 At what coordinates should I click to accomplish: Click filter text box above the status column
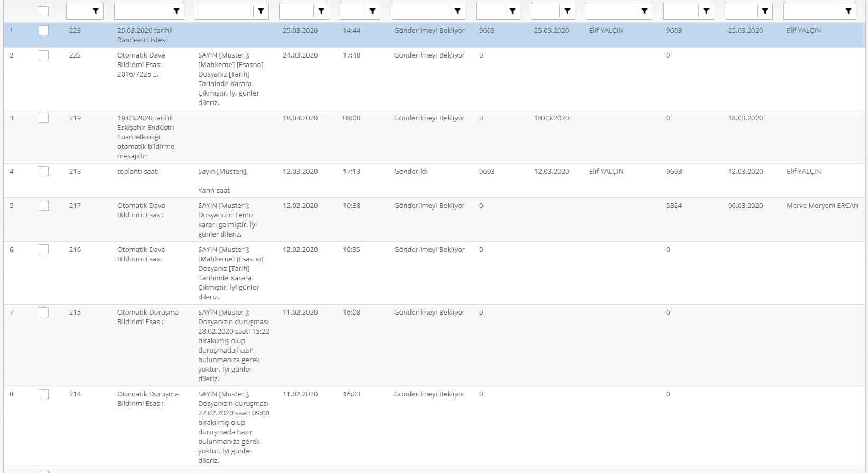(x=421, y=11)
